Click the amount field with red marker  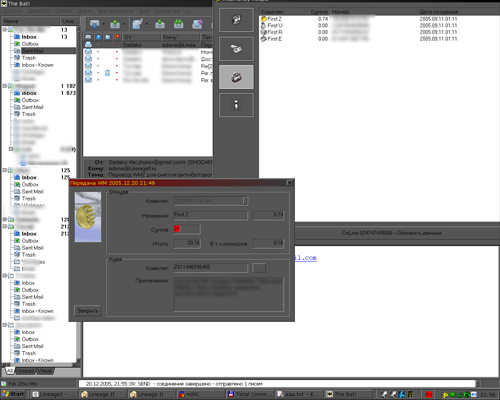click(187, 229)
